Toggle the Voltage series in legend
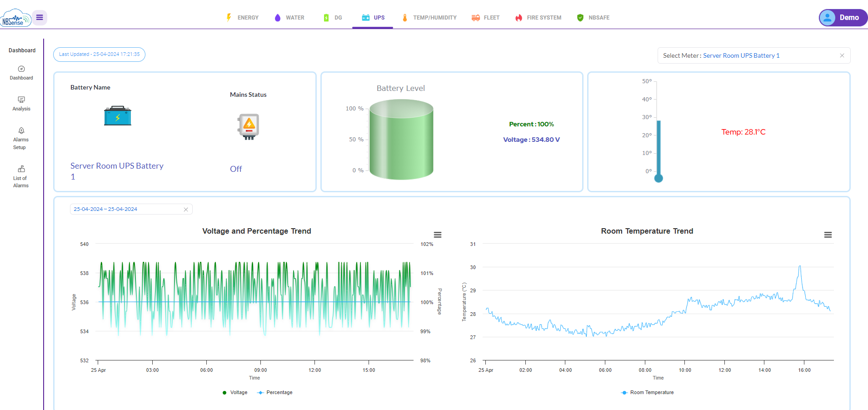This screenshot has height=410, width=868. (x=235, y=393)
